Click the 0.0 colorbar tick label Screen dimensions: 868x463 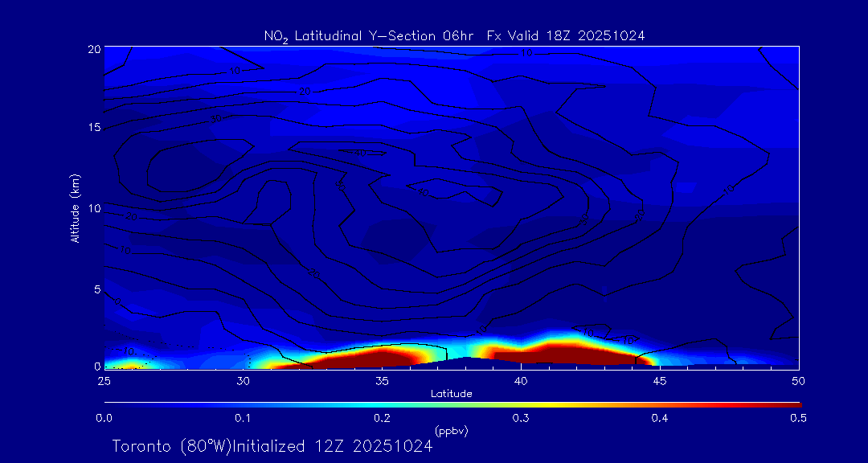(x=104, y=418)
